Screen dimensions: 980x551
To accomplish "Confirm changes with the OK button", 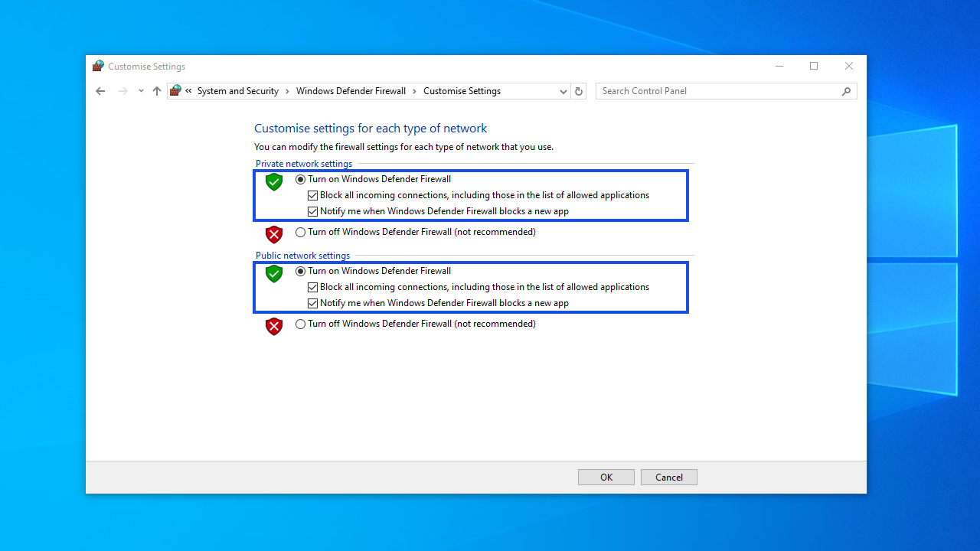I will (606, 478).
